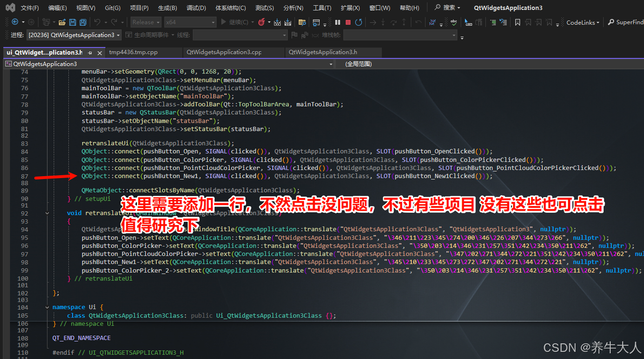The image size is (644, 359).
Task: Click the find in files folder icon
Action: point(302,22)
